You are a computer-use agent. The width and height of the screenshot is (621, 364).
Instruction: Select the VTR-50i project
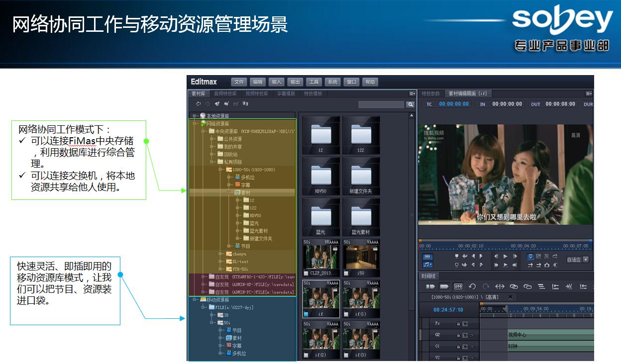point(237,269)
